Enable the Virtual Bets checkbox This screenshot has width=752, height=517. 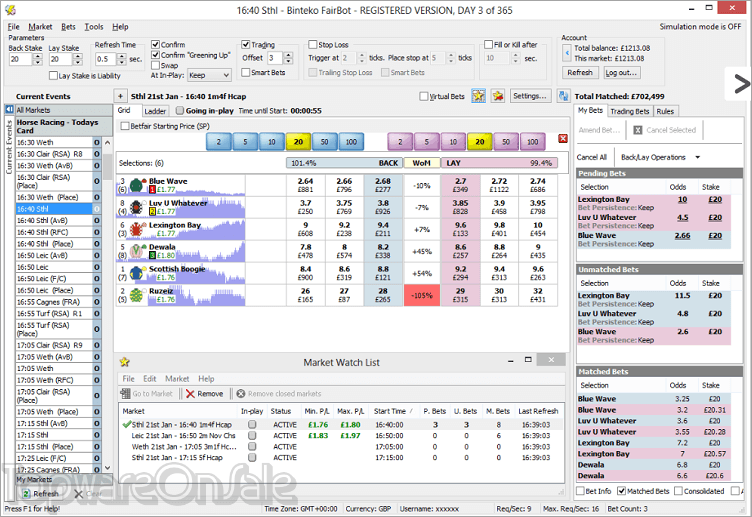(x=423, y=96)
